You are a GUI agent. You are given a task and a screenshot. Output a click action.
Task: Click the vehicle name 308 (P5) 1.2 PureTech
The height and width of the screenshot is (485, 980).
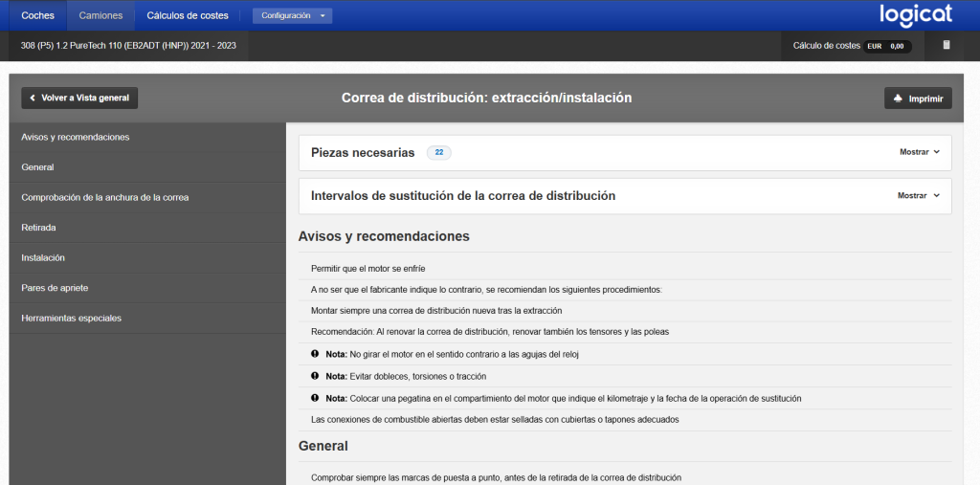coord(128,46)
